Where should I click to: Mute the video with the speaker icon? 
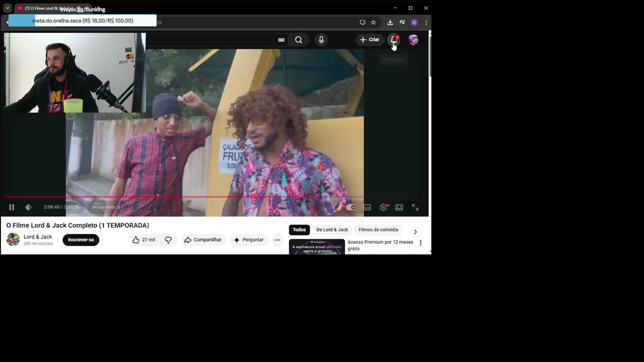coord(28,207)
